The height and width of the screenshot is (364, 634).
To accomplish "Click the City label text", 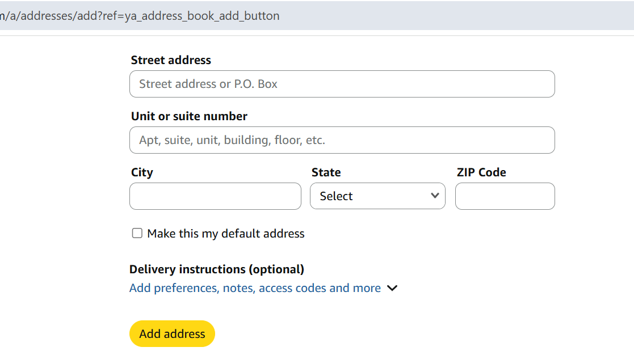I will pos(142,172).
